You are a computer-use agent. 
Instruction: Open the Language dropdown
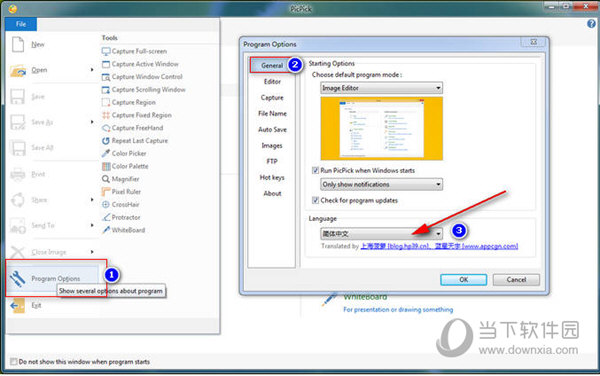382,234
